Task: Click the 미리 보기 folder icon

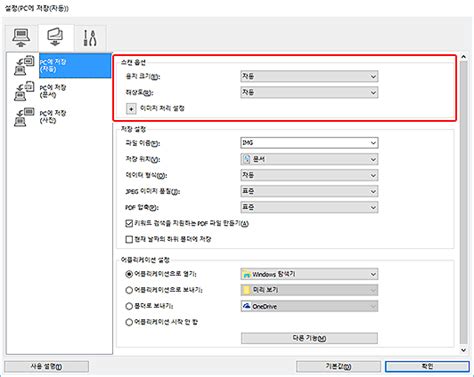Action: pos(247,290)
